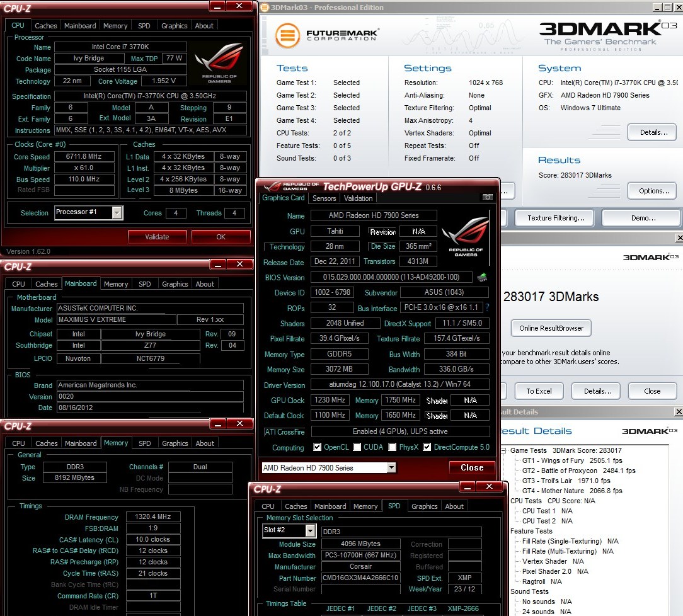Click the Futuremark orange logo

[x=288, y=35]
